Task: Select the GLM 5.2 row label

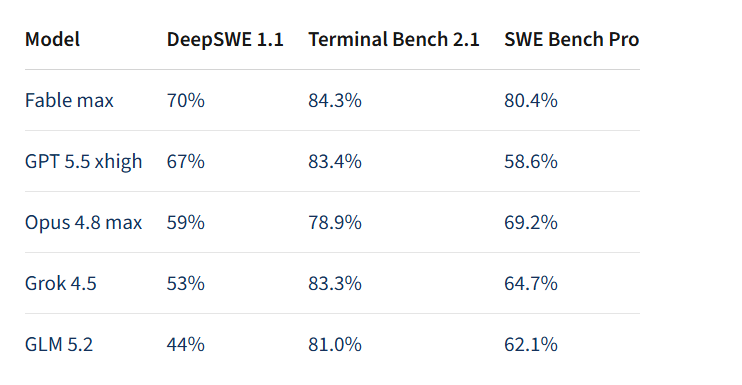Action: click(x=59, y=344)
